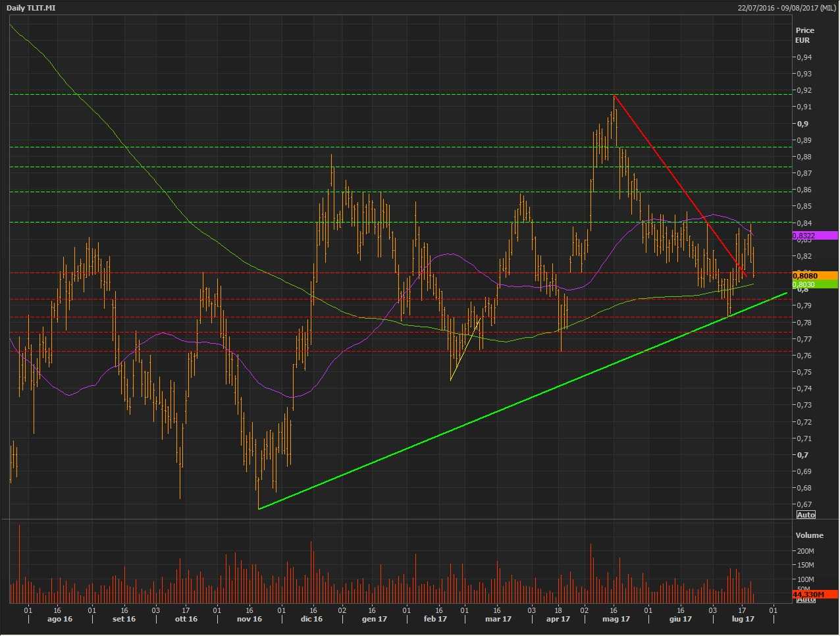840x636 pixels.
Task: Click the red 44,330M volume tag
Action: point(814,594)
